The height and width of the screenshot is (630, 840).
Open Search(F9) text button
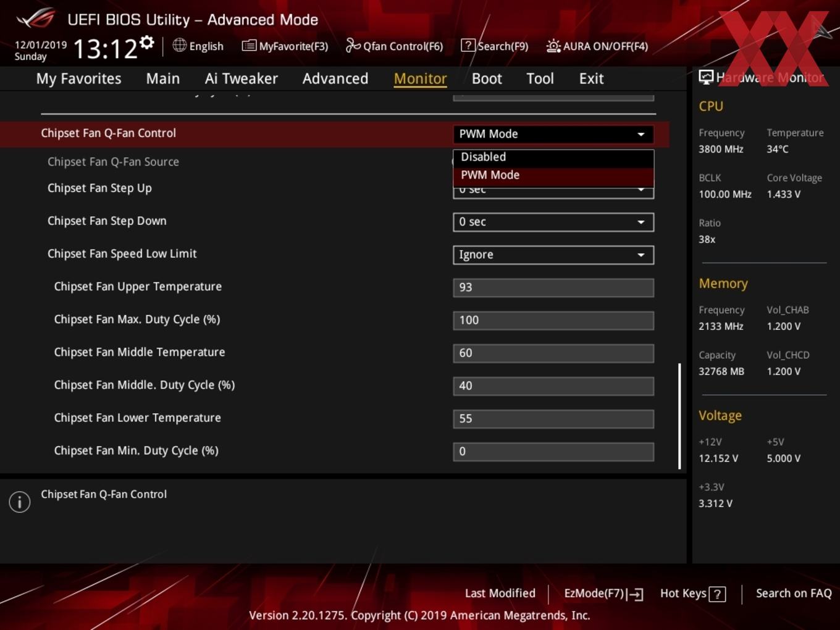[503, 46]
